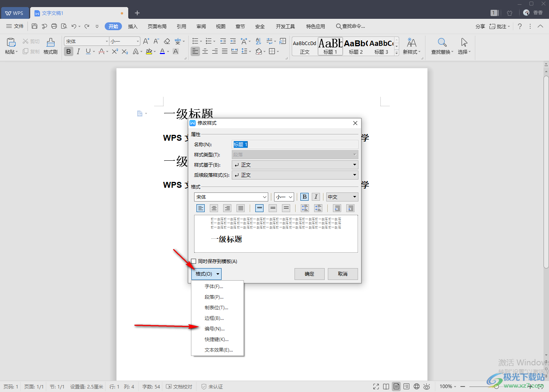The height and width of the screenshot is (392, 549).
Task: Click the Save icon in quick access bar
Action: pyautogui.click(x=35, y=26)
